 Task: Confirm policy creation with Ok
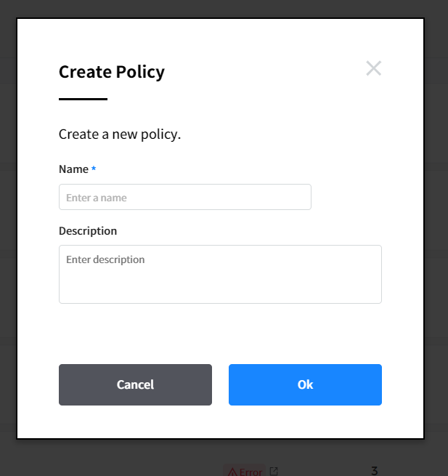pyautogui.click(x=305, y=384)
